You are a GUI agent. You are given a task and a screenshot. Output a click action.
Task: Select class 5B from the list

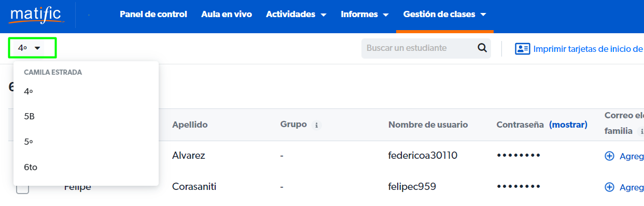pos(86,117)
